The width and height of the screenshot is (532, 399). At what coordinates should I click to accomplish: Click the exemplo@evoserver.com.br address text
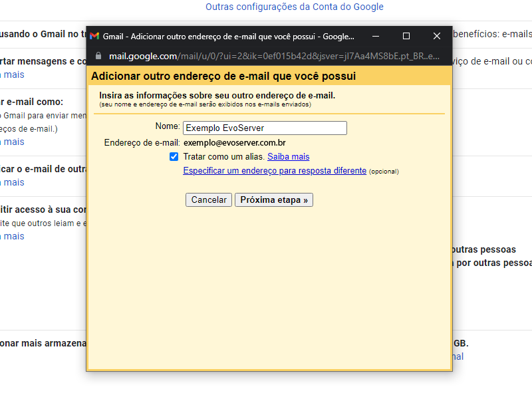(235, 142)
